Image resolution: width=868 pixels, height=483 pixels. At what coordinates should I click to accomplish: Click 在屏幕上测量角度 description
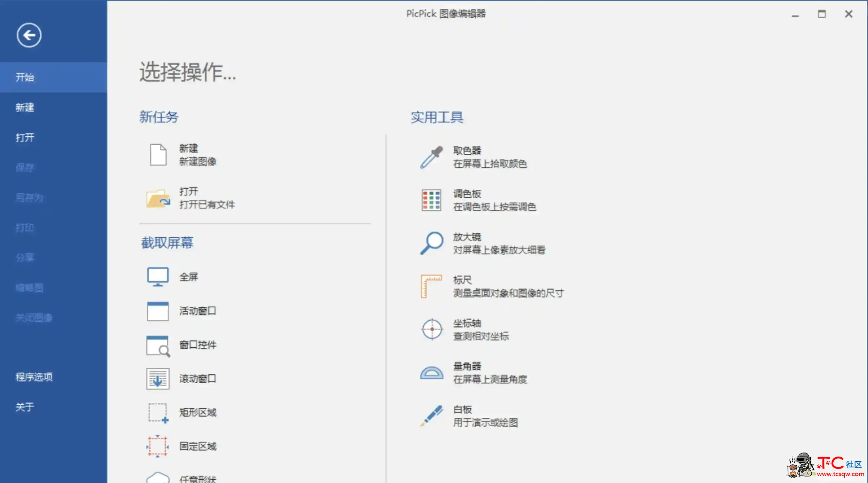pos(490,379)
